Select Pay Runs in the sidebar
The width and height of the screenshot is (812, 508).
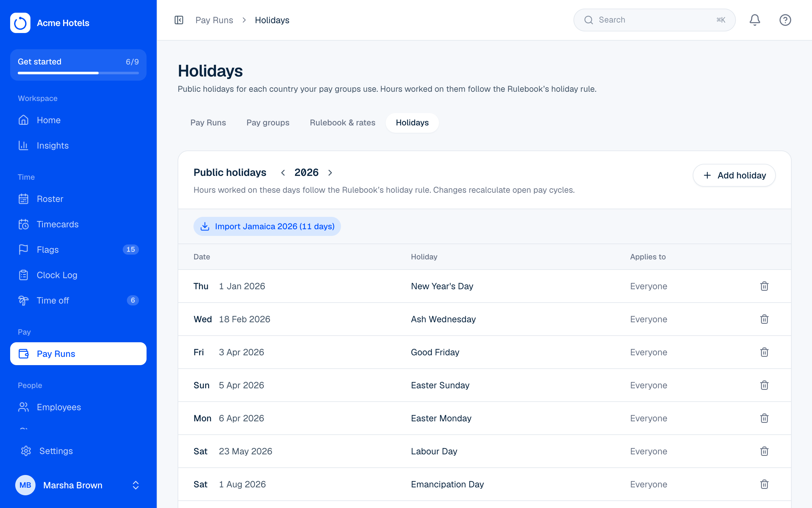[x=78, y=354]
